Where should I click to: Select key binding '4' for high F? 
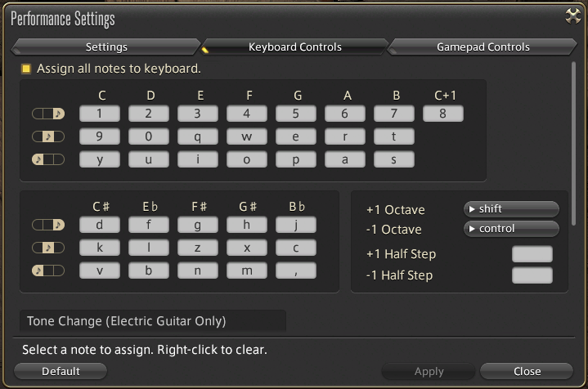pyautogui.click(x=247, y=114)
